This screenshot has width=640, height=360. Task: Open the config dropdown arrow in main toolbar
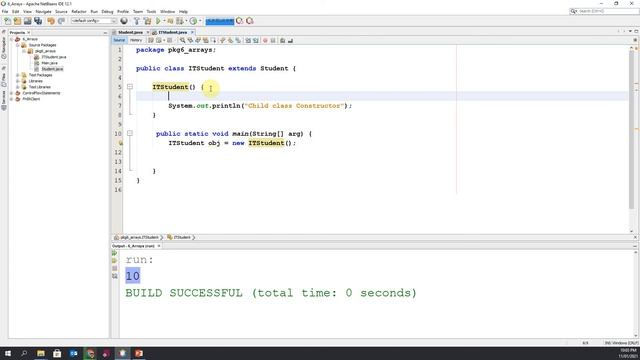pos(113,21)
